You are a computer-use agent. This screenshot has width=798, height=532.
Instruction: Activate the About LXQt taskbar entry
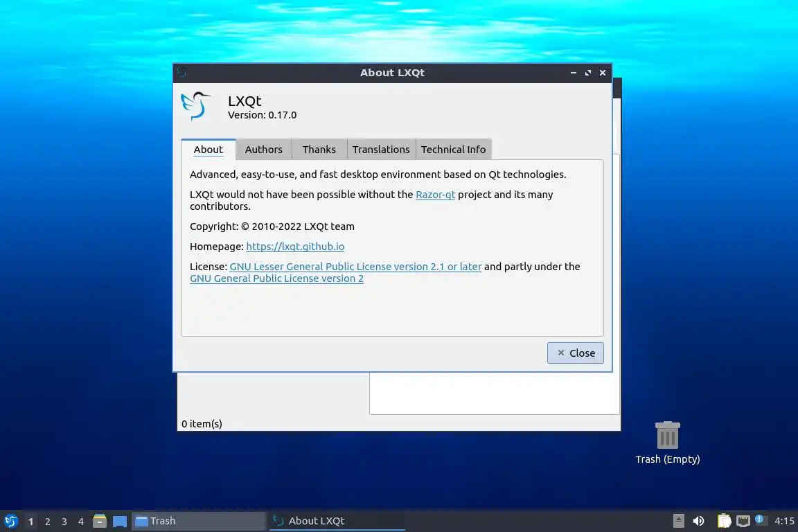337,521
